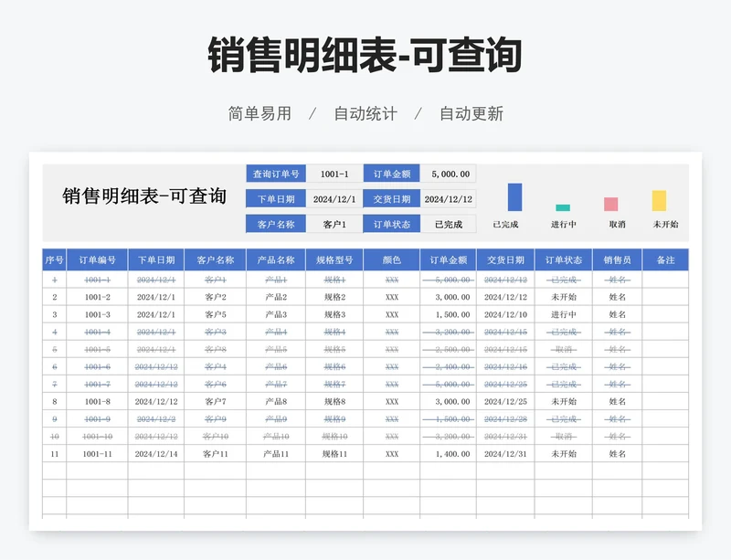Click the amount cell 1,500.00 in row 3
Image resolution: width=731 pixels, height=560 pixels.
448,315
